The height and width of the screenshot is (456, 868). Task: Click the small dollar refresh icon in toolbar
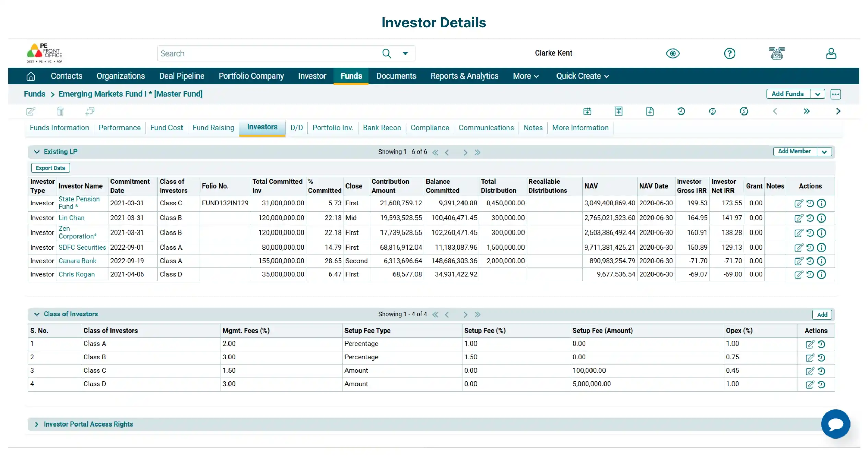click(x=712, y=111)
